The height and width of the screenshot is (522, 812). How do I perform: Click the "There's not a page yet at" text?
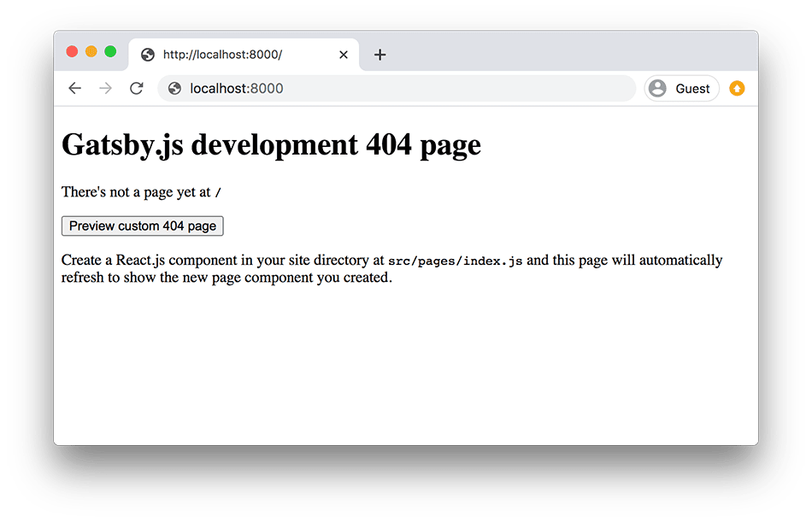coord(136,192)
